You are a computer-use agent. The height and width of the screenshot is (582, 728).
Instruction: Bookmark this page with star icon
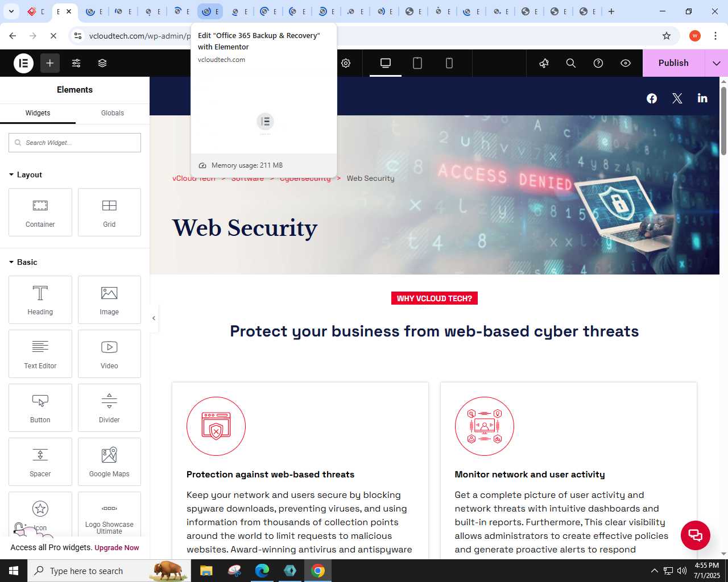coord(667,36)
